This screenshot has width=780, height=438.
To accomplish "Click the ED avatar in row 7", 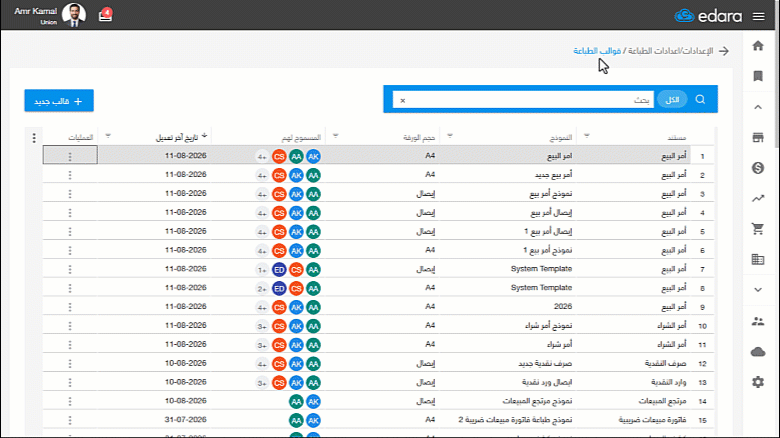I will 279,269.
